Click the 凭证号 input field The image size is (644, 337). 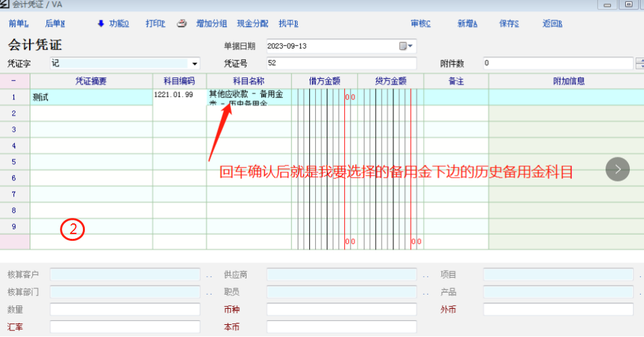(x=341, y=64)
